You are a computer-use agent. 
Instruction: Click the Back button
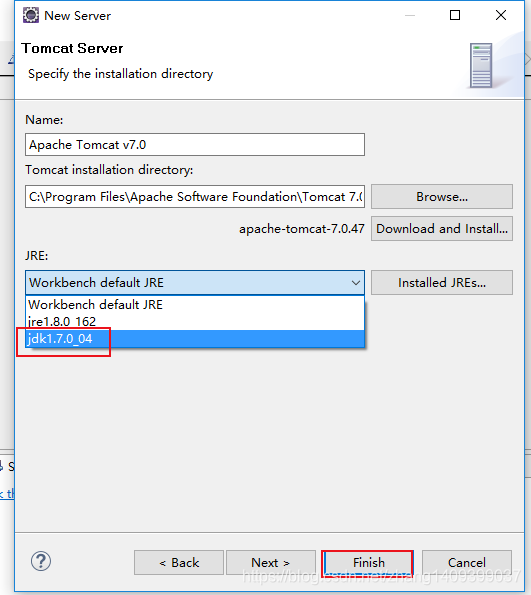179,562
